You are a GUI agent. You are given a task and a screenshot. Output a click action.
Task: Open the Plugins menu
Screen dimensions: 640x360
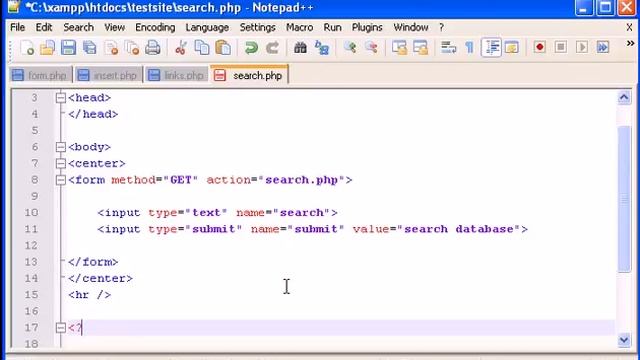point(367,27)
